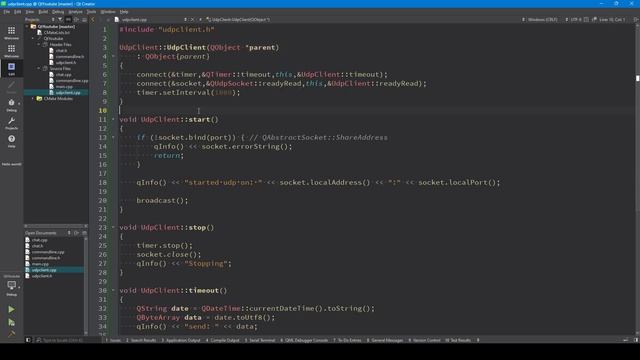
Task: Close the udpclient.cpp editor document
Action: tap(193, 20)
